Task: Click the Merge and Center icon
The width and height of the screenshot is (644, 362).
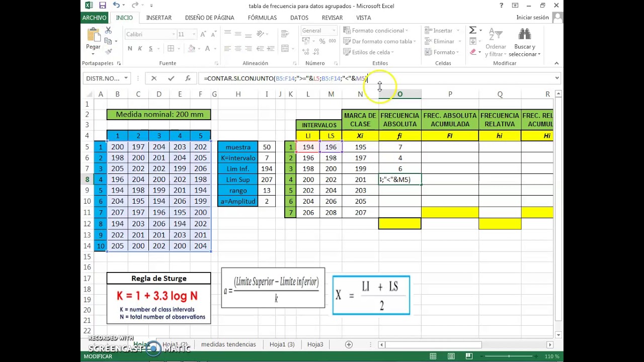Action: coord(285,49)
